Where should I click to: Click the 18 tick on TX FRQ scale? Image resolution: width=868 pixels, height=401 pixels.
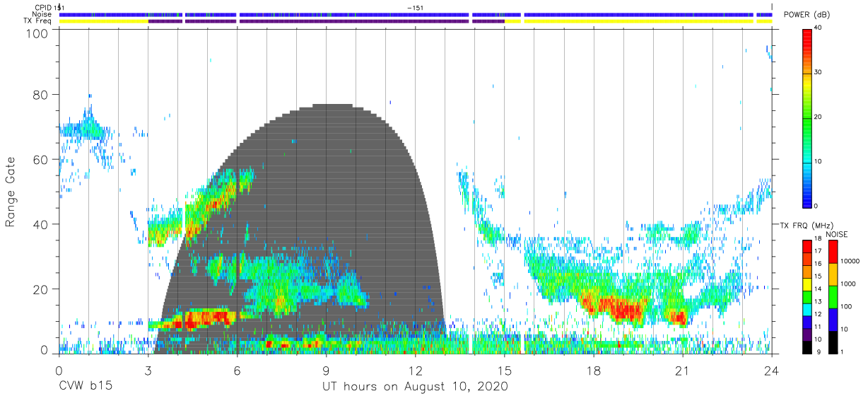click(x=818, y=240)
